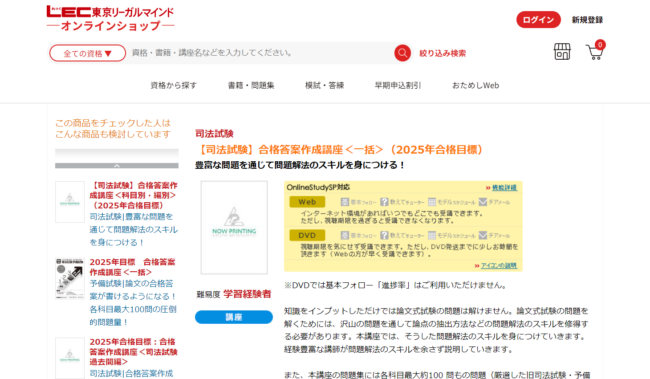650x379 pixels.
Task: Open the shopping cart icon
Action: [x=594, y=52]
